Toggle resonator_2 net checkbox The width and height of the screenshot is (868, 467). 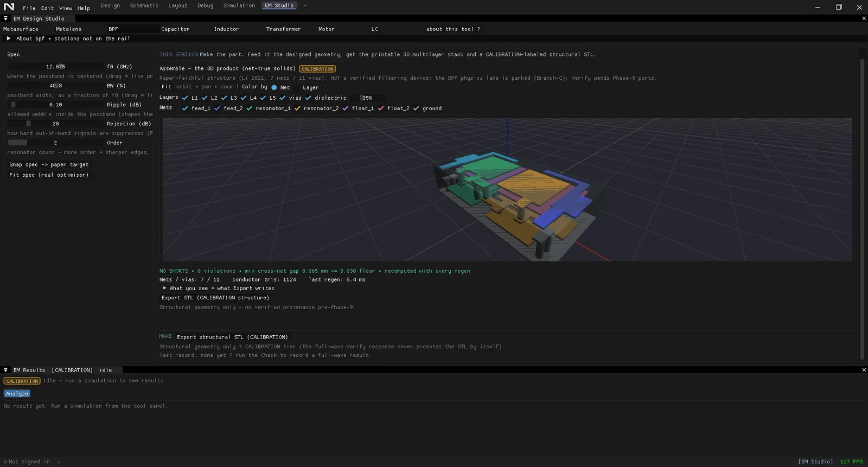click(x=297, y=108)
